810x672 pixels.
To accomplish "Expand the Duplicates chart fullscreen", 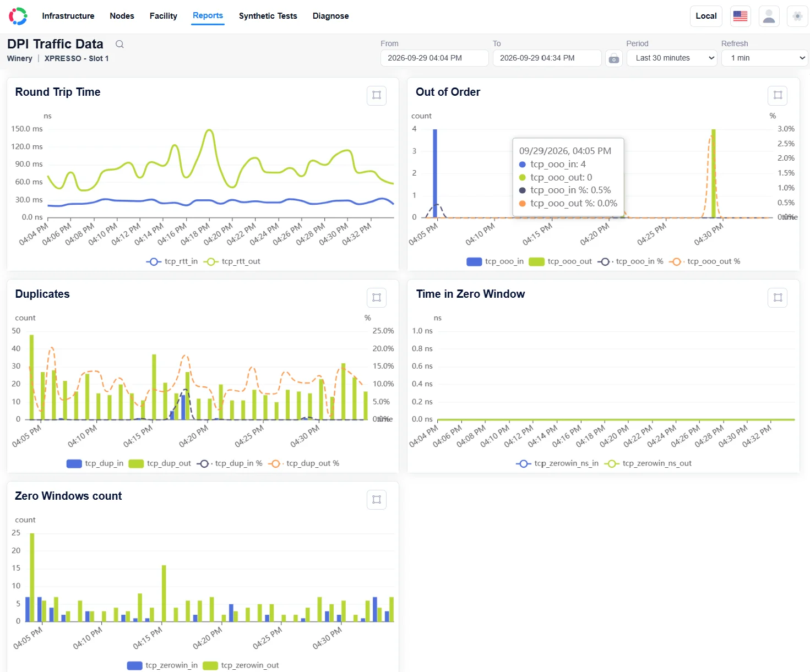I will coord(377,297).
